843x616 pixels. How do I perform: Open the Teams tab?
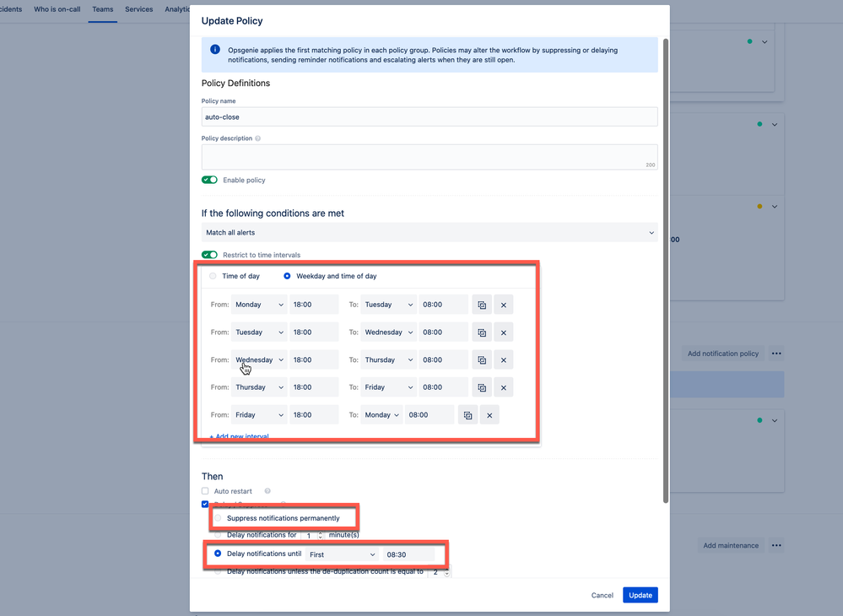[x=103, y=9]
